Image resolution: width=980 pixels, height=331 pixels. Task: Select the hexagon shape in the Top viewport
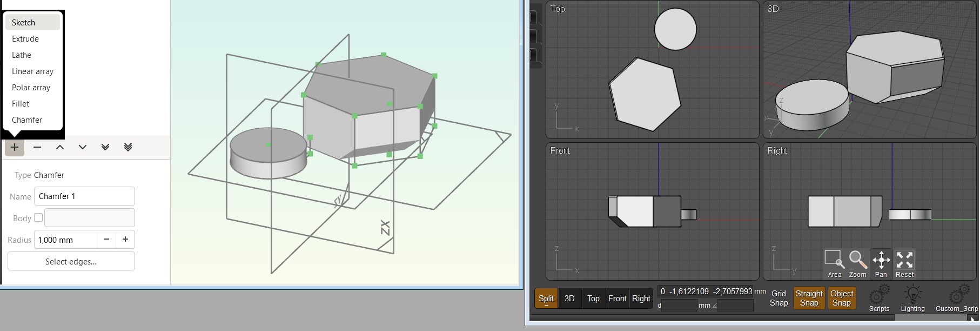(645, 94)
